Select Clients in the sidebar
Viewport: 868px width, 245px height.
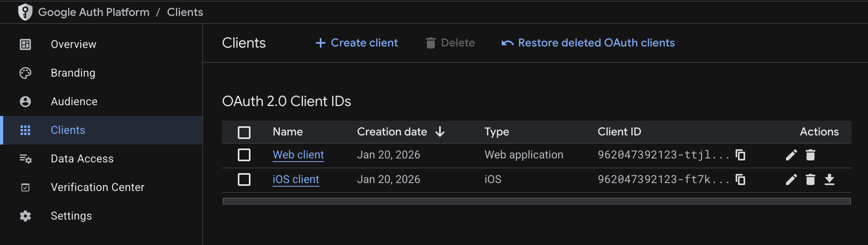click(x=101, y=130)
